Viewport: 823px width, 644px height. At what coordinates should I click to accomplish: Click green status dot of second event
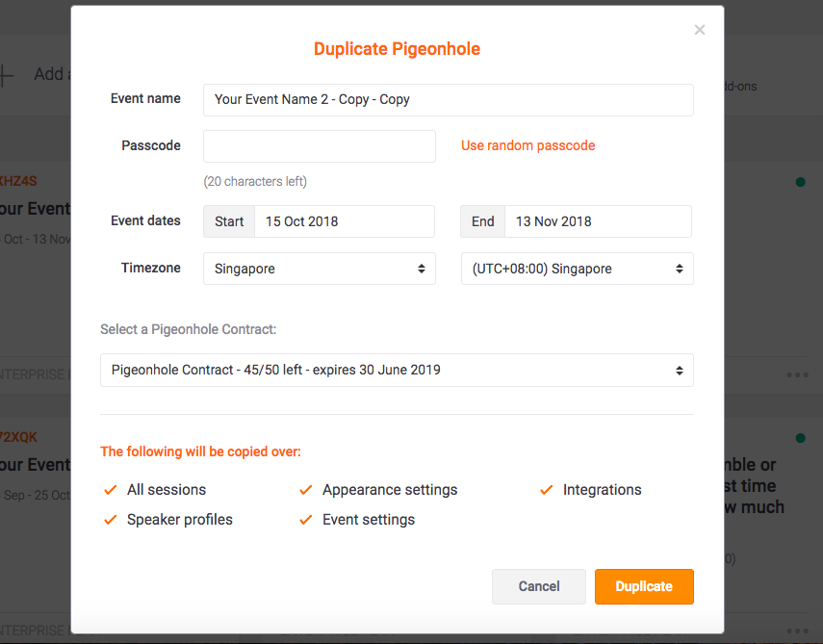801,438
